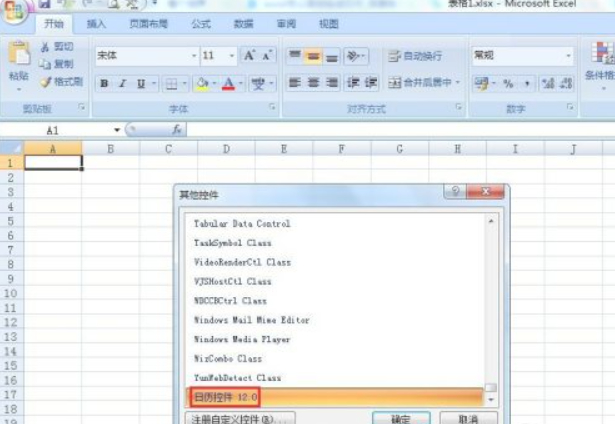Click the Insert Function fx icon
This screenshot has width=615, height=424.
point(177,130)
